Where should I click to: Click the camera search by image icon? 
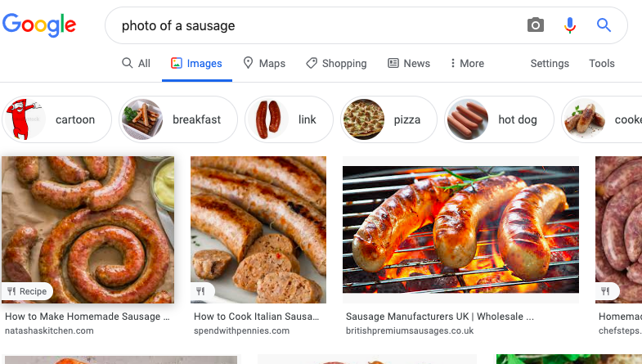[536, 25]
